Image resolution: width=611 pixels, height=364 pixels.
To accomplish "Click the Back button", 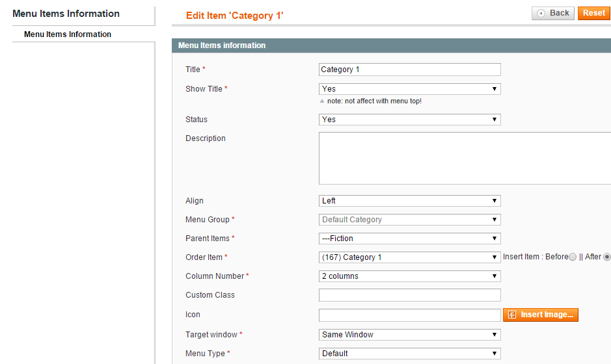I will click(553, 13).
